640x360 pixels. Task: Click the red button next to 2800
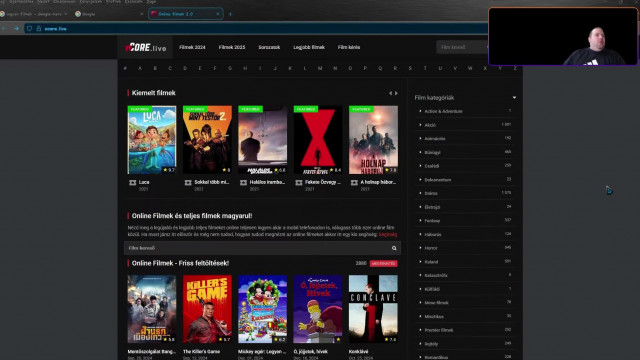click(384, 264)
